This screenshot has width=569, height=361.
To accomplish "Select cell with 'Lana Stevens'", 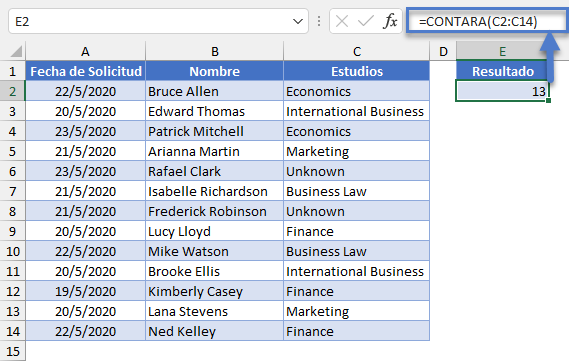I will tap(214, 311).
